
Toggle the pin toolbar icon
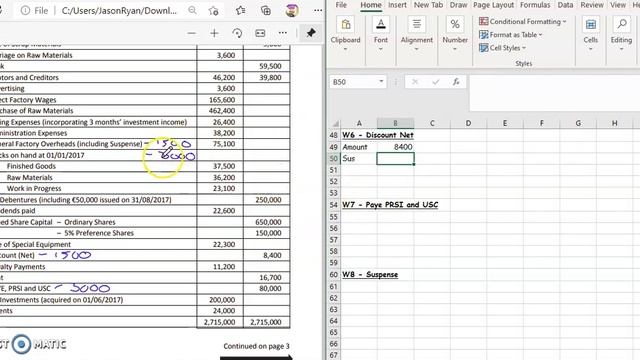click(311, 33)
